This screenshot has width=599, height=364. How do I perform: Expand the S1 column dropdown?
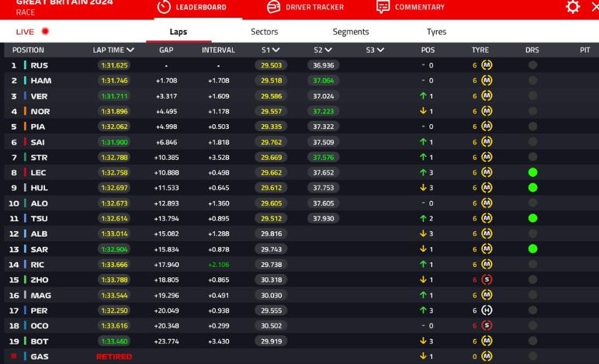pos(276,50)
